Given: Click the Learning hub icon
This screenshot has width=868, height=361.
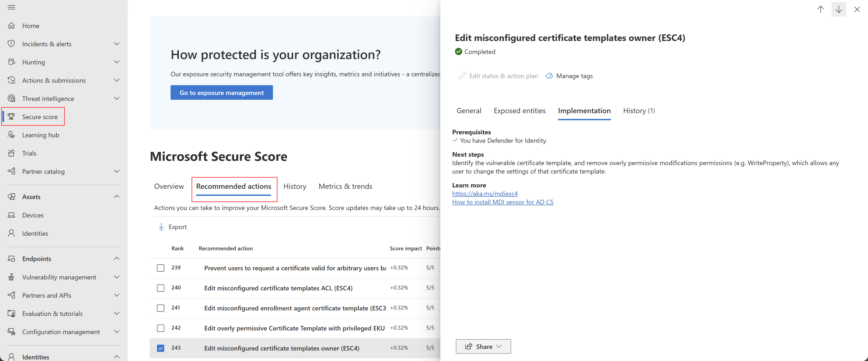Looking at the screenshot, I should coord(11,135).
